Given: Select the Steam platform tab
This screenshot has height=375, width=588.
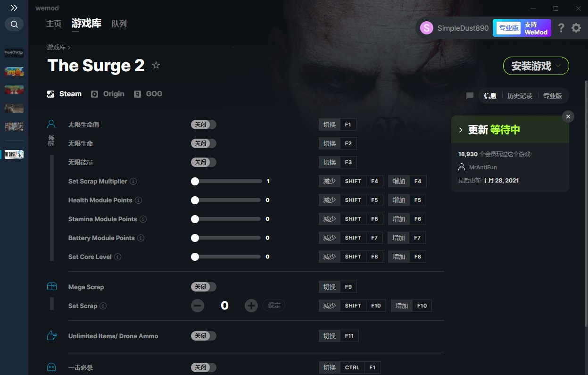Looking at the screenshot, I should (65, 94).
